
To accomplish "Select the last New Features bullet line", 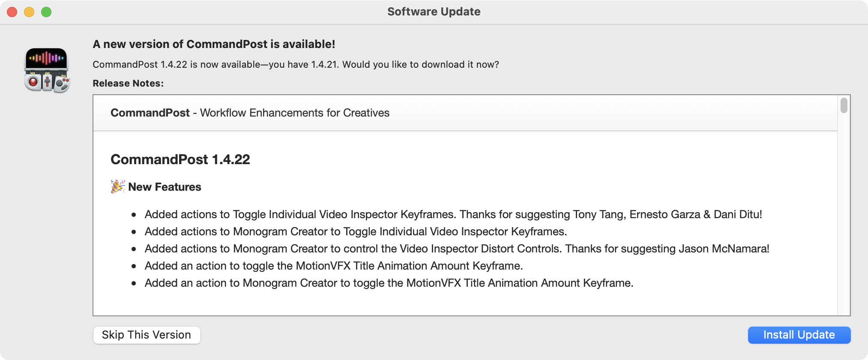I will click(x=389, y=283).
